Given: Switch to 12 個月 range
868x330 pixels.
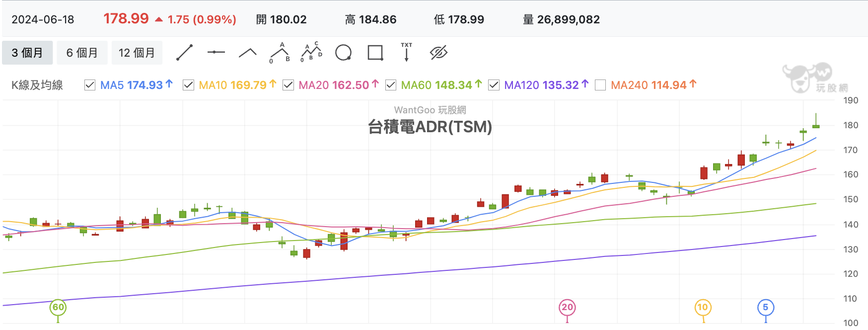Looking at the screenshot, I should point(137,53).
